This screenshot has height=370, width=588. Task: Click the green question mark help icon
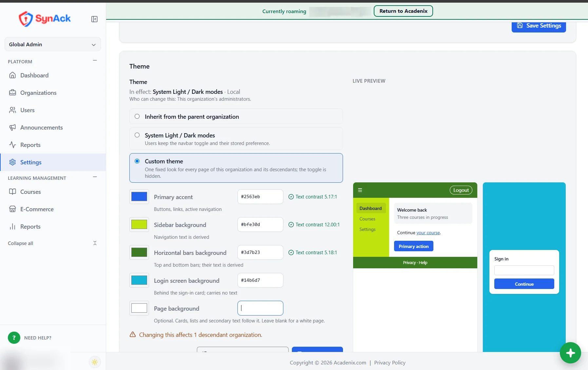tap(14, 338)
